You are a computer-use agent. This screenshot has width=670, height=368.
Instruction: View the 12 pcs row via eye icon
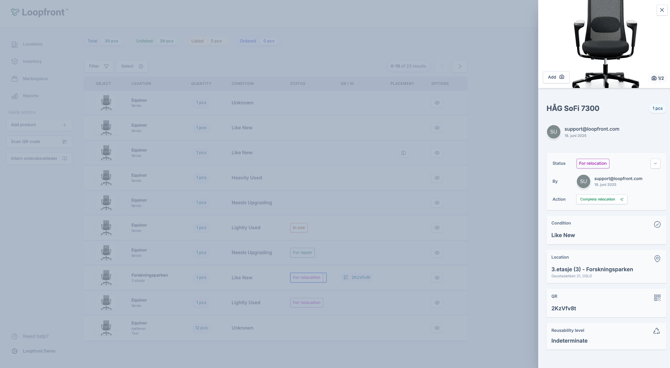[x=437, y=328]
